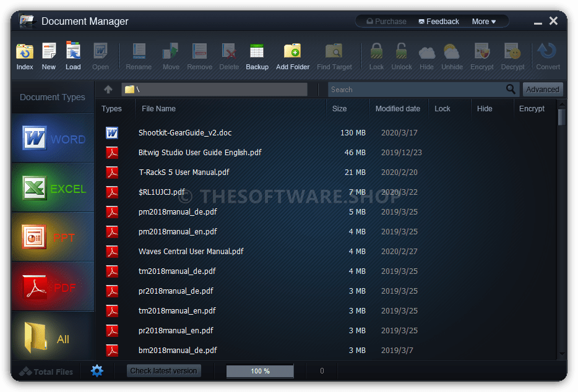Click the search magnifier icon

pos(511,89)
